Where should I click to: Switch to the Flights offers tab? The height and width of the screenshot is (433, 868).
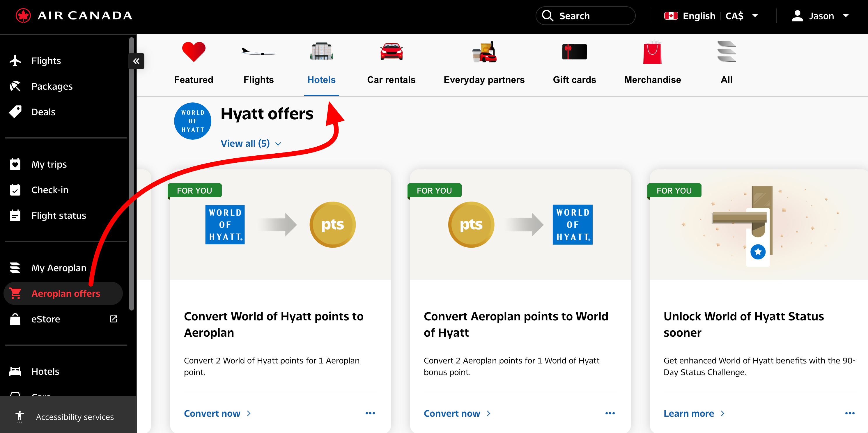click(x=258, y=80)
